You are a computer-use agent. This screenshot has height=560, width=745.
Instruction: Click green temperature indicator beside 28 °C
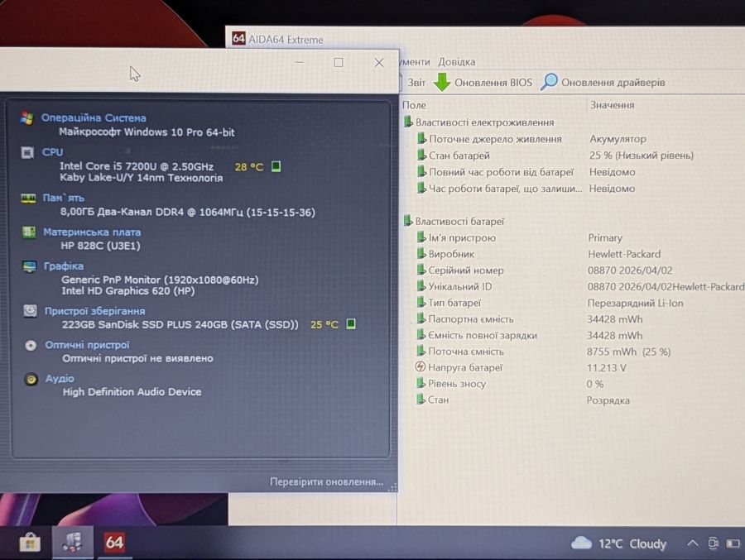[x=276, y=166]
